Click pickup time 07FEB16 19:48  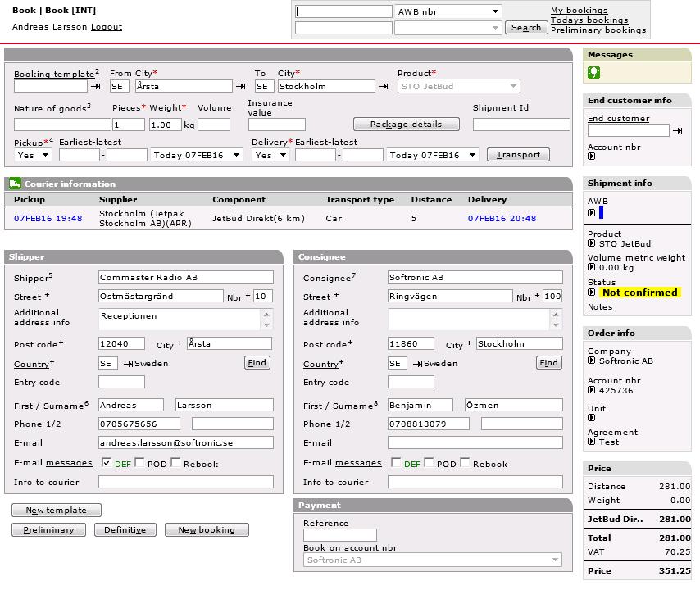click(48, 218)
